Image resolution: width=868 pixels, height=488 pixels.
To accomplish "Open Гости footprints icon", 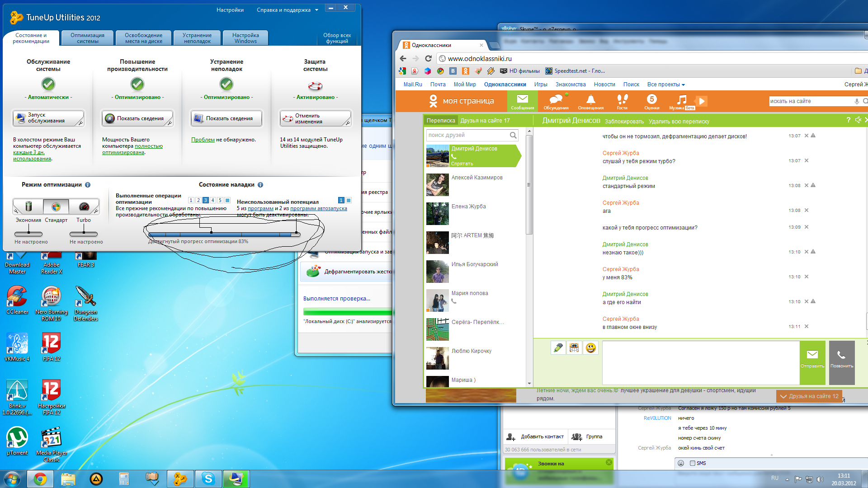I will pos(622,102).
